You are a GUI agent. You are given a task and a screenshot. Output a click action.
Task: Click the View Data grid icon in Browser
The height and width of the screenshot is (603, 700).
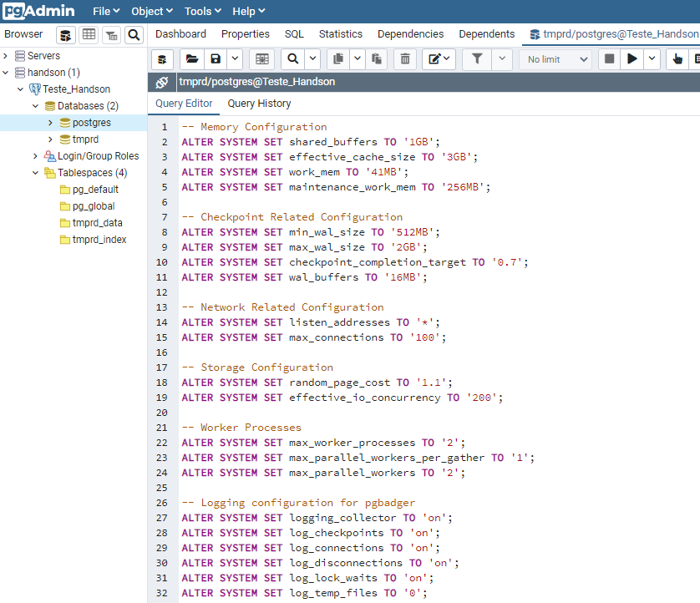click(89, 35)
